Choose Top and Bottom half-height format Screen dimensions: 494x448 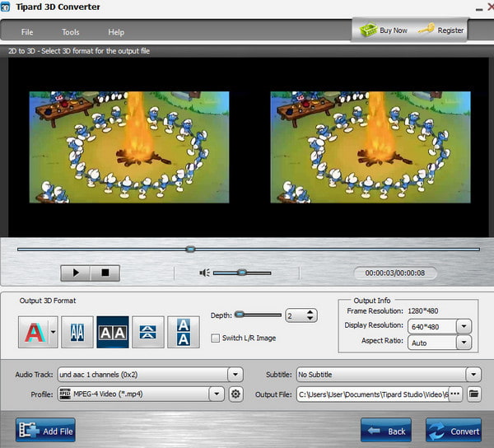pyautogui.click(x=148, y=332)
